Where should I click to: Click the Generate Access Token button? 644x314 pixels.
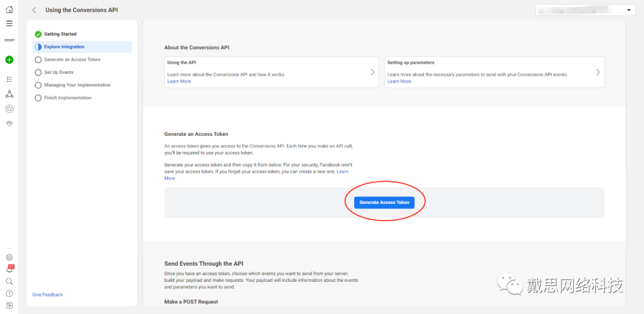(x=385, y=203)
